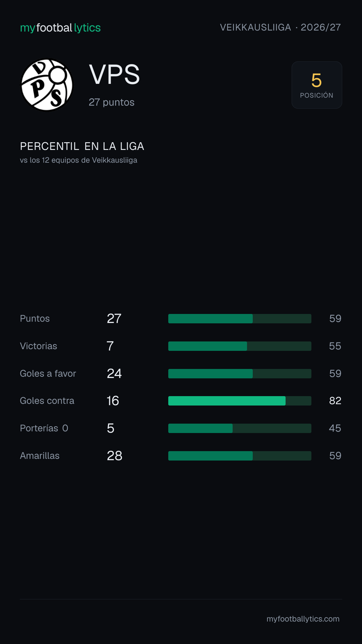Click the Goles a favor value 24

point(114,374)
